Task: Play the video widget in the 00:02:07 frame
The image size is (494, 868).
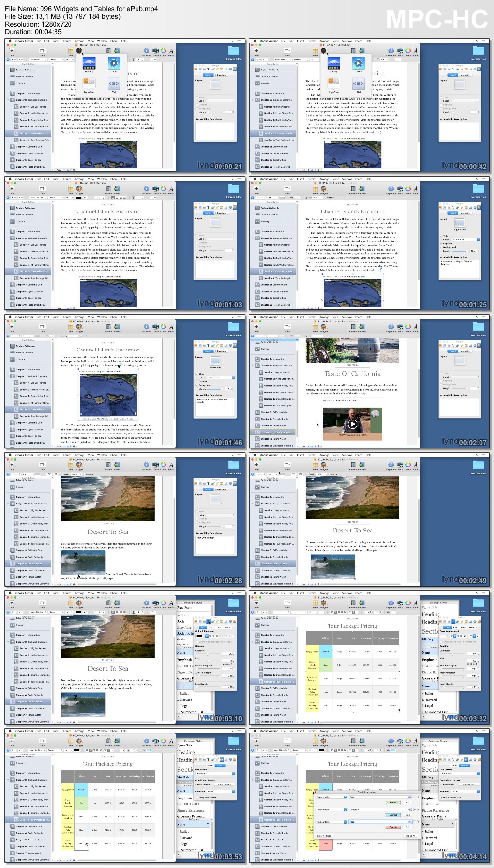Action: pyautogui.click(x=353, y=424)
